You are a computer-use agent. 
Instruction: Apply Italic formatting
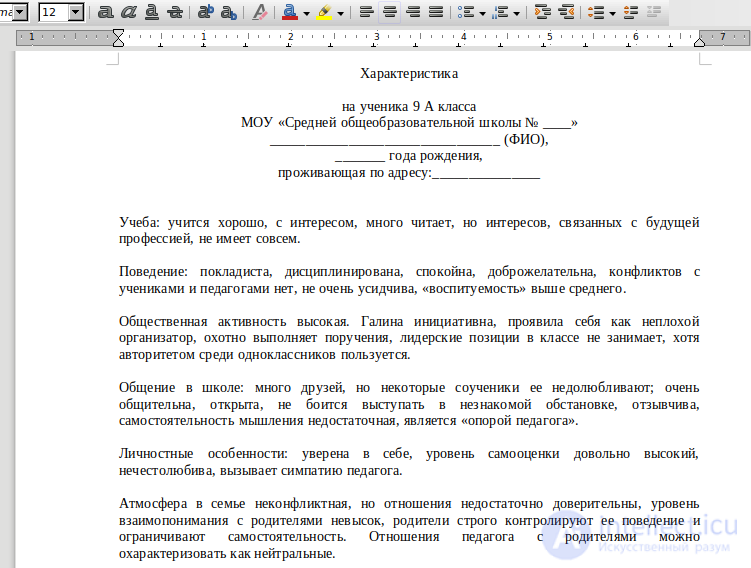pyautogui.click(x=128, y=12)
